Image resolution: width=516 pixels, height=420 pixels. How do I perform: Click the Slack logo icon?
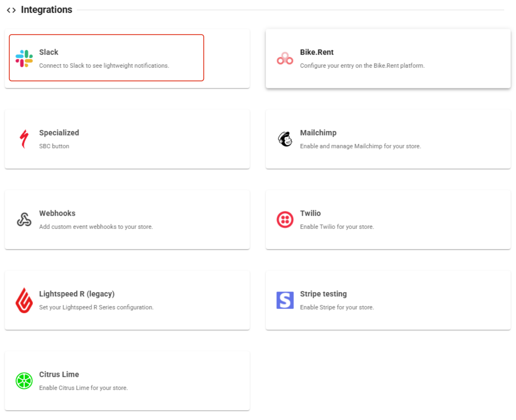point(24,58)
